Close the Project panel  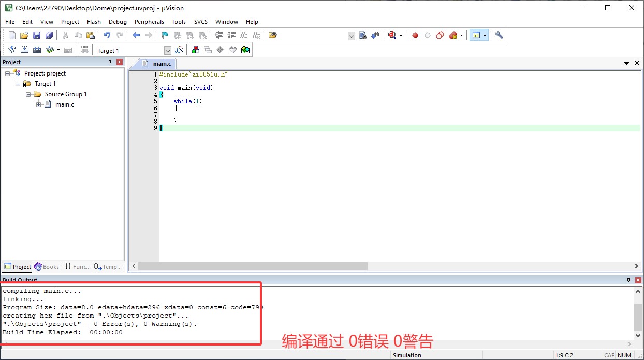(120, 62)
